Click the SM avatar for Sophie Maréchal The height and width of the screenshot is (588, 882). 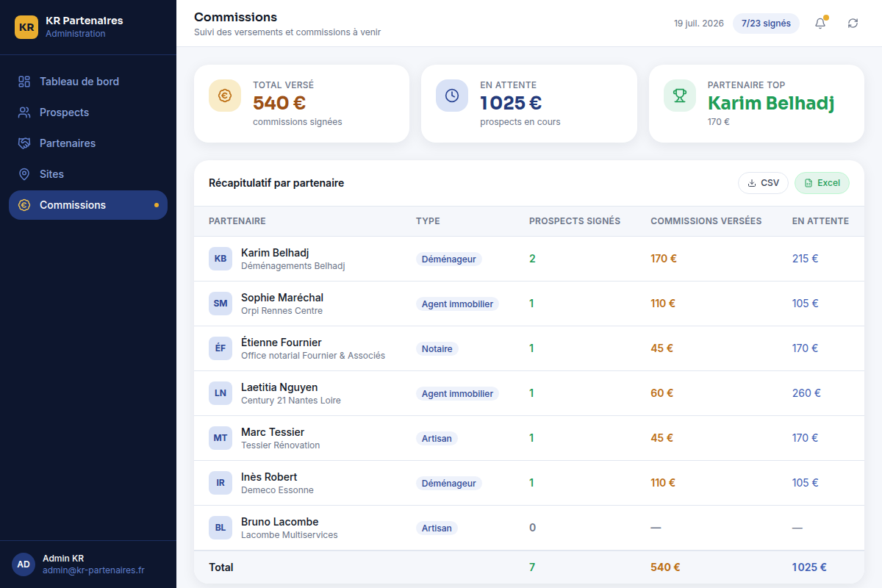[x=220, y=304]
